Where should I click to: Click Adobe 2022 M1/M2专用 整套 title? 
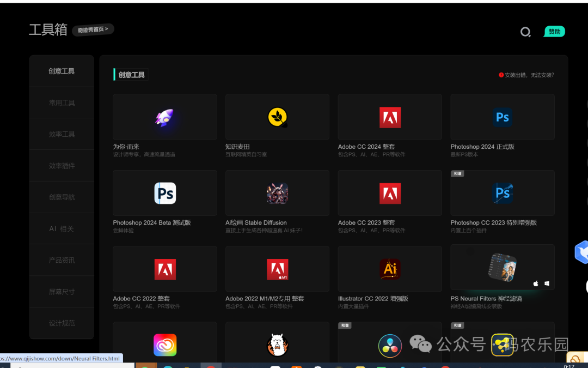(x=265, y=299)
